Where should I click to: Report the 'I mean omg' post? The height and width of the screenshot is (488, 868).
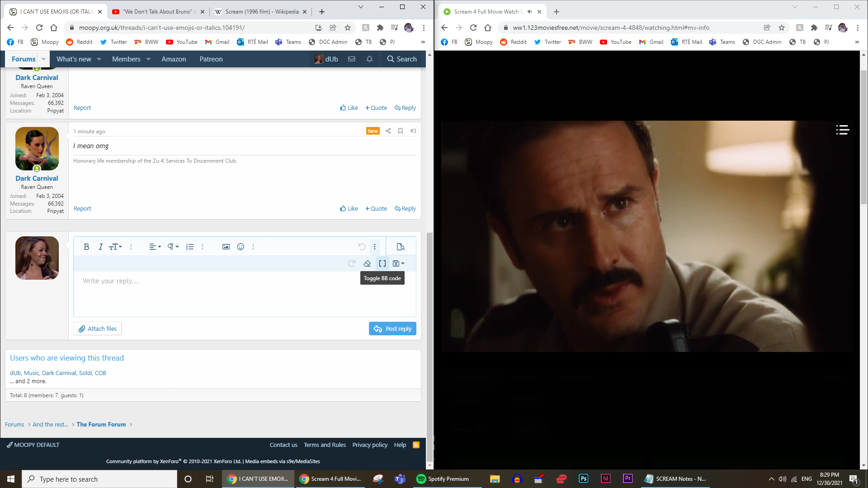[x=82, y=209]
